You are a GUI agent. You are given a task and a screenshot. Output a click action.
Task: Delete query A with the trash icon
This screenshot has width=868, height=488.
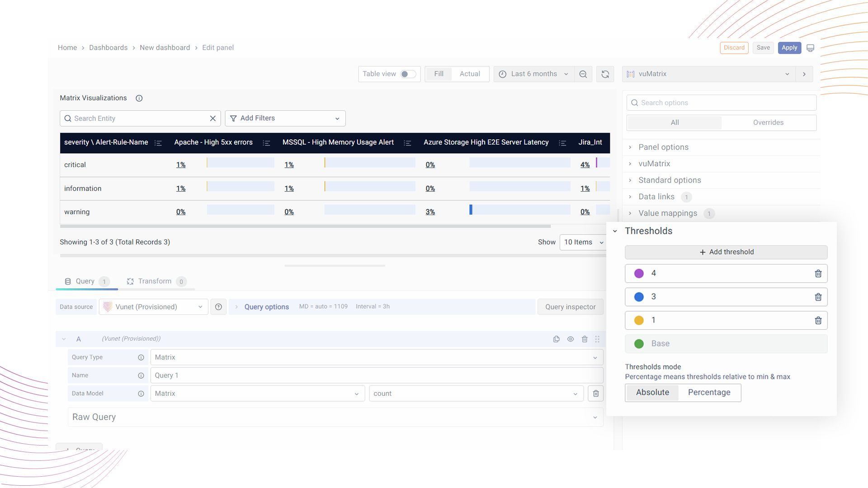point(585,339)
